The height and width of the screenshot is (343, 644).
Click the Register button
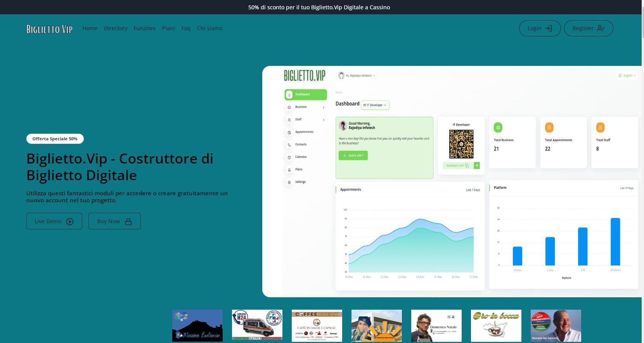point(588,28)
